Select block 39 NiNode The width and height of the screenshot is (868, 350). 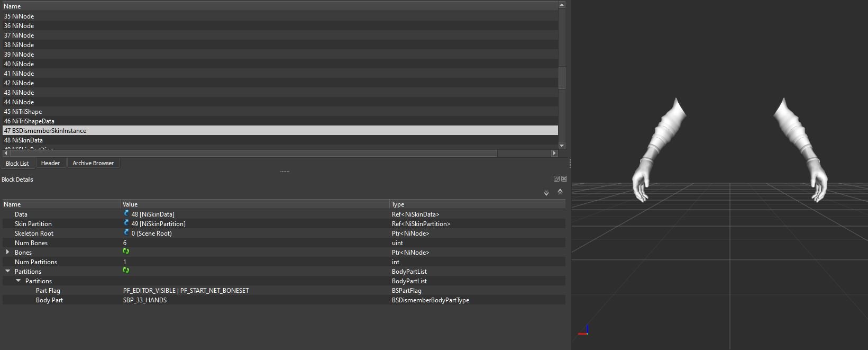point(280,54)
